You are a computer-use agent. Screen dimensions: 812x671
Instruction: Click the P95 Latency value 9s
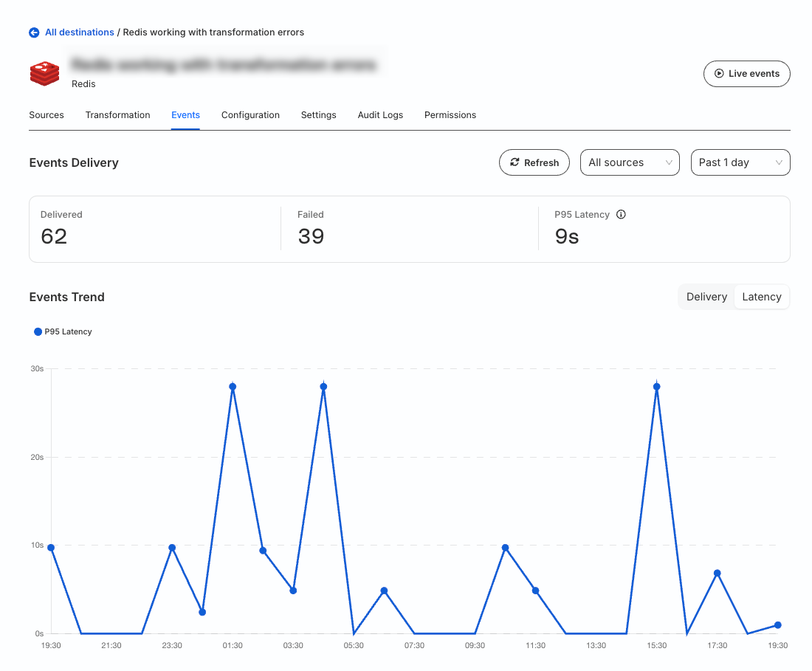point(566,237)
